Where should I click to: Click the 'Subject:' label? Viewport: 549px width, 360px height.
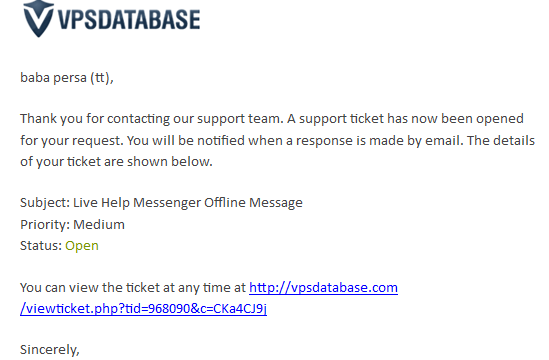point(45,203)
